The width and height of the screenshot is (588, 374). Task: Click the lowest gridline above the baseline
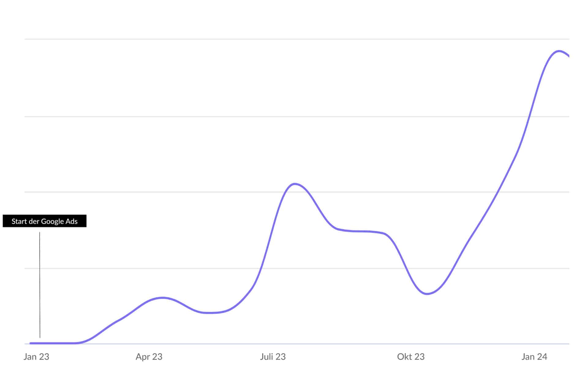297,268
